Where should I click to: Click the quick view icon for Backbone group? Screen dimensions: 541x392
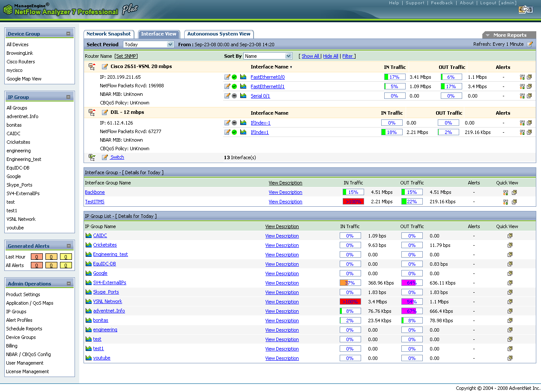coord(514,193)
